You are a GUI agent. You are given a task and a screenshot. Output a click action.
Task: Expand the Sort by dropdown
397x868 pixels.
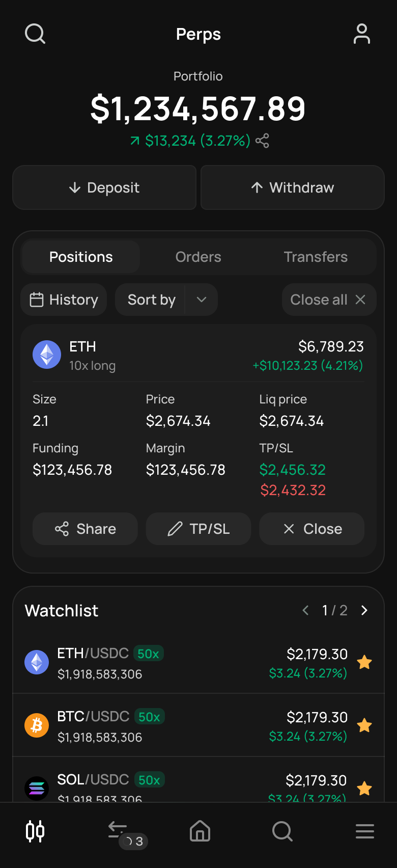201,300
